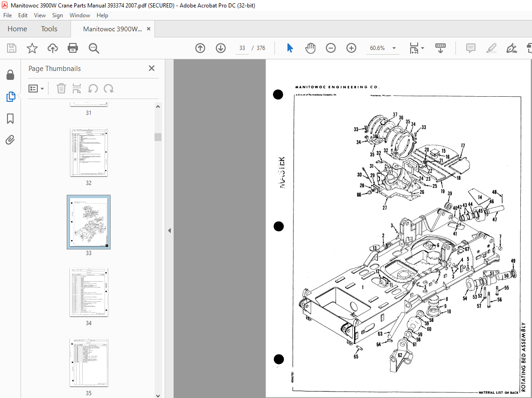Click the cloud upload icon

tap(53, 48)
